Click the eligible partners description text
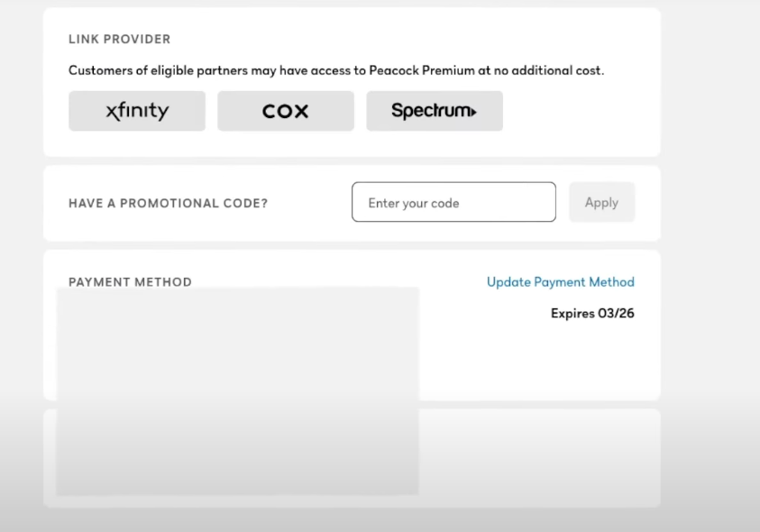Viewport: 760px width, 532px height. click(336, 71)
